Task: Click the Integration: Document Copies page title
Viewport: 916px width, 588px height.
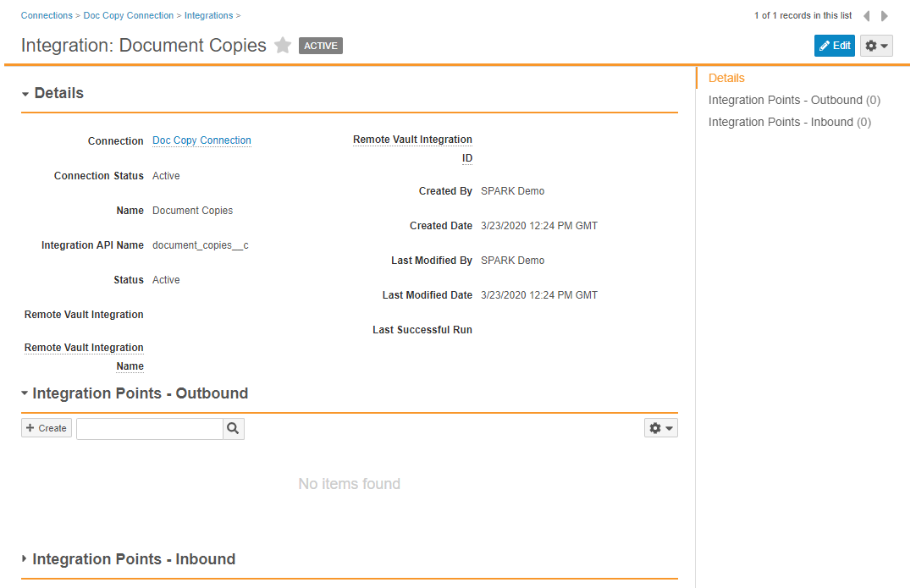Action: click(x=144, y=46)
